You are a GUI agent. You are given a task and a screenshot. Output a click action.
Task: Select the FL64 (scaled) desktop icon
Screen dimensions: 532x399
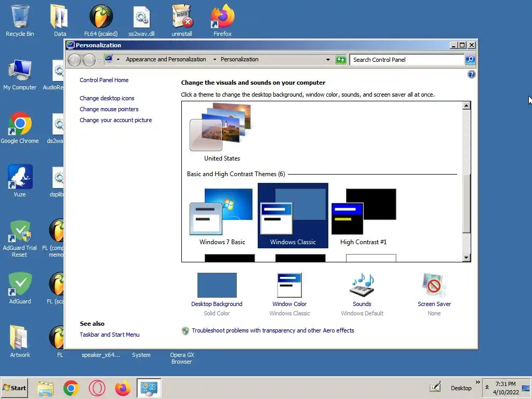pos(101,20)
